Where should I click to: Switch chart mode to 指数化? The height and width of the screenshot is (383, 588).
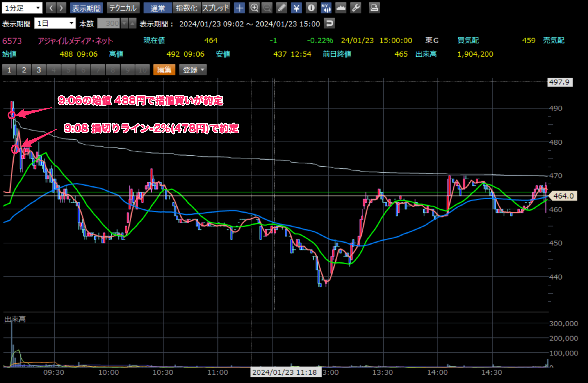click(187, 8)
